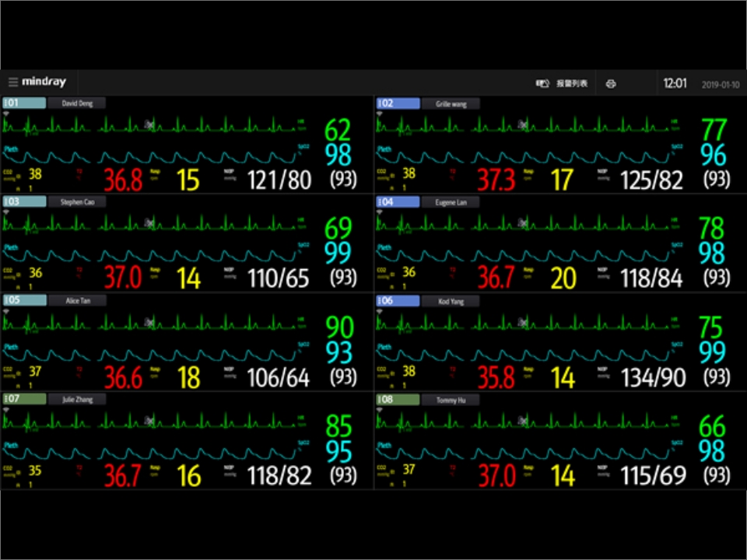The image size is (747, 560).
Task: Click Tommy Hu's heart rate value 66
Action: (x=711, y=426)
